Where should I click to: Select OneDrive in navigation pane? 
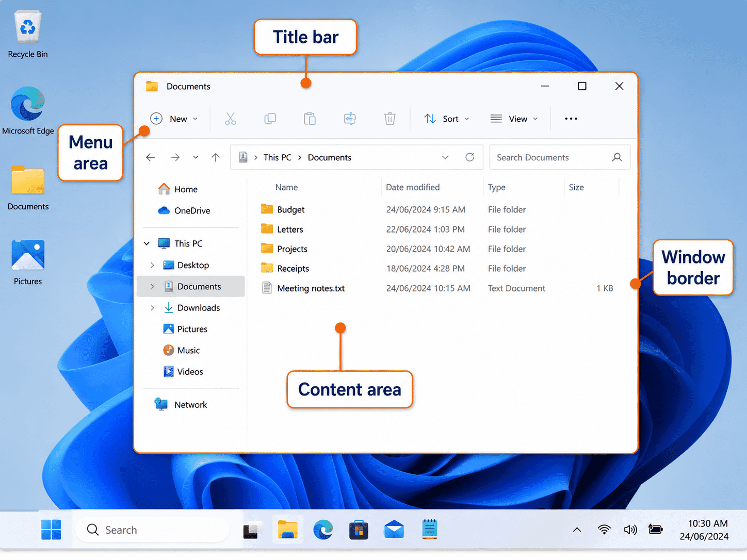coord(184,210)
